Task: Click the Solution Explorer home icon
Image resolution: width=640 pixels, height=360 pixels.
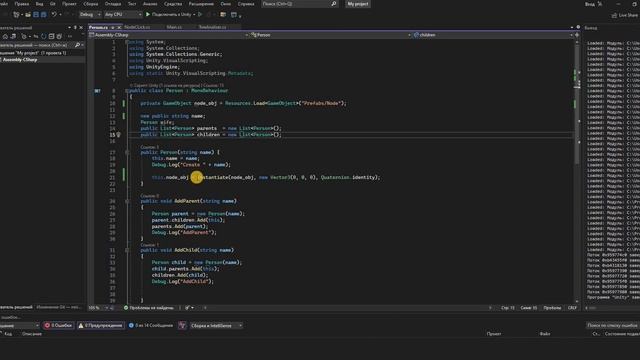Action: pyautogui.click(x=5, y=37)
